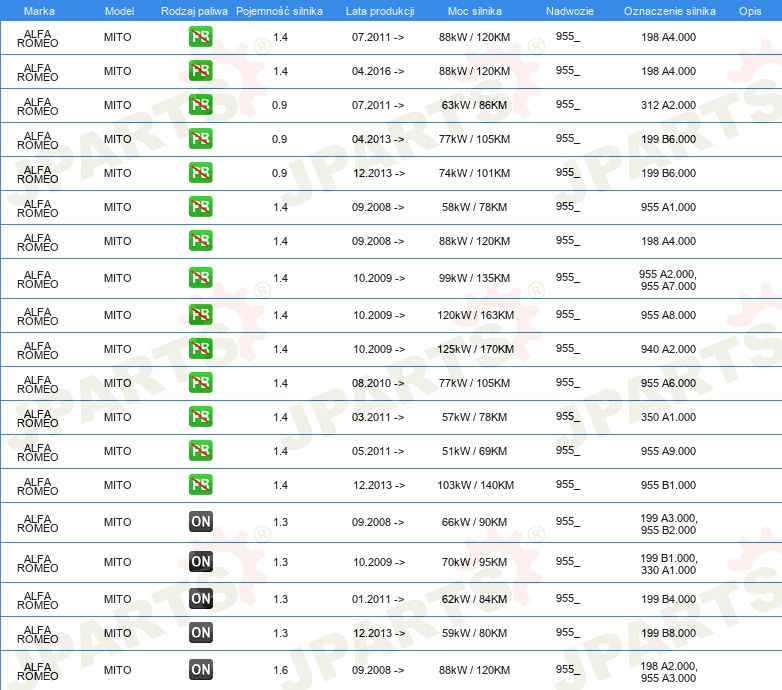This screenshot has width=782, height=690.
Task: Click the 125kW / 170KM power value
Action: [x=475, y=349]
